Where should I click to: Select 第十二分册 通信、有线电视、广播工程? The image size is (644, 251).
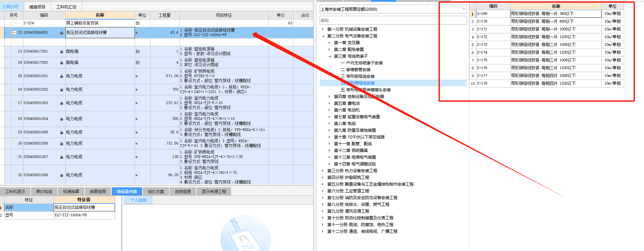(x=362, y=231)
